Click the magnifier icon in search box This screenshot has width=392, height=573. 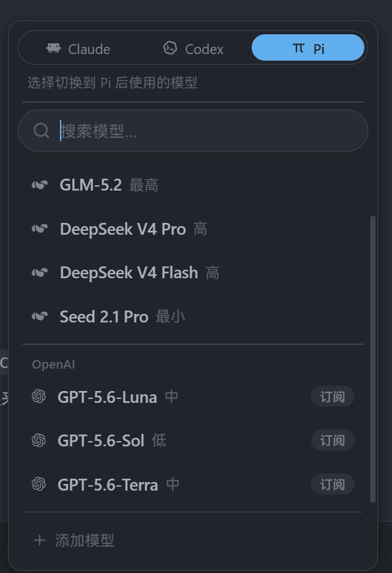(x=42, y=131)
